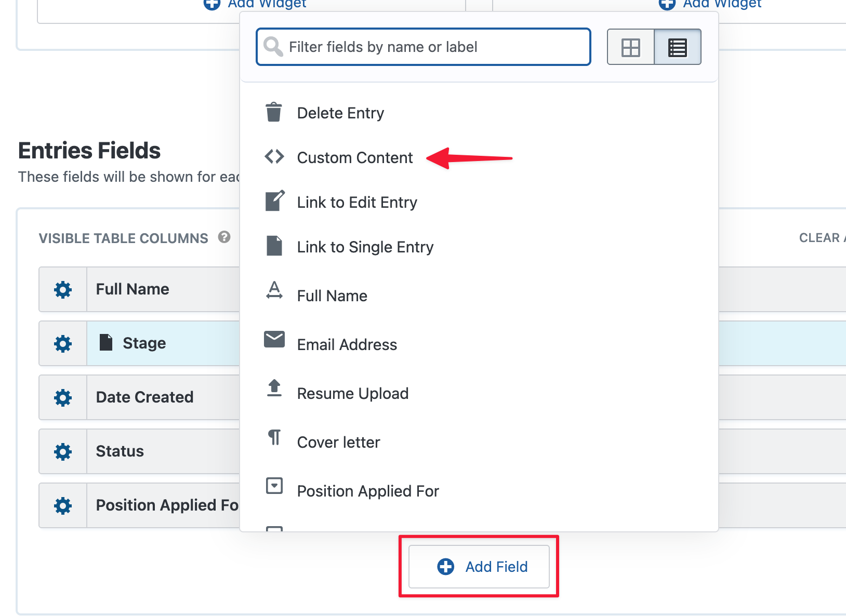Click the Add Field button
This screenshot has height=616, width=846.
pyautogui.click(x=479, y=567)
